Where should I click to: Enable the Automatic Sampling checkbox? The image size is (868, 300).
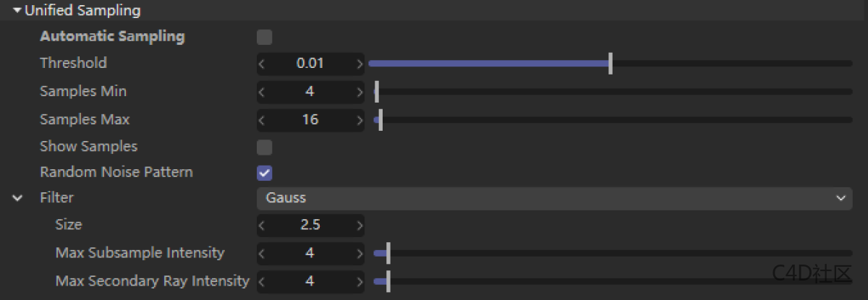tap(265, 37)
